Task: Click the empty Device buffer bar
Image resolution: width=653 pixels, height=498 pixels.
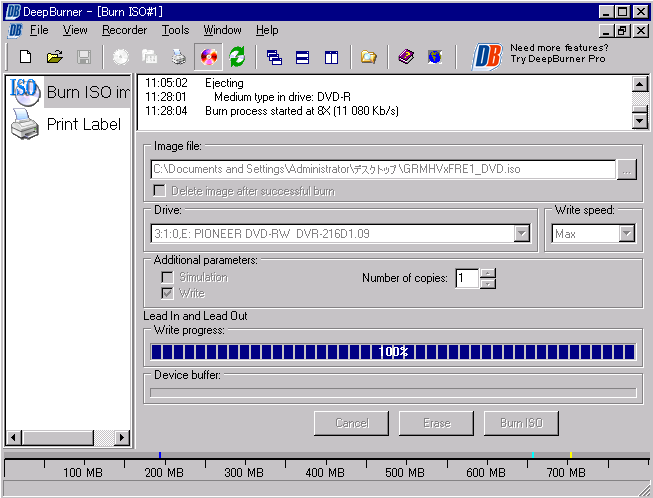Action: [393, 393]
